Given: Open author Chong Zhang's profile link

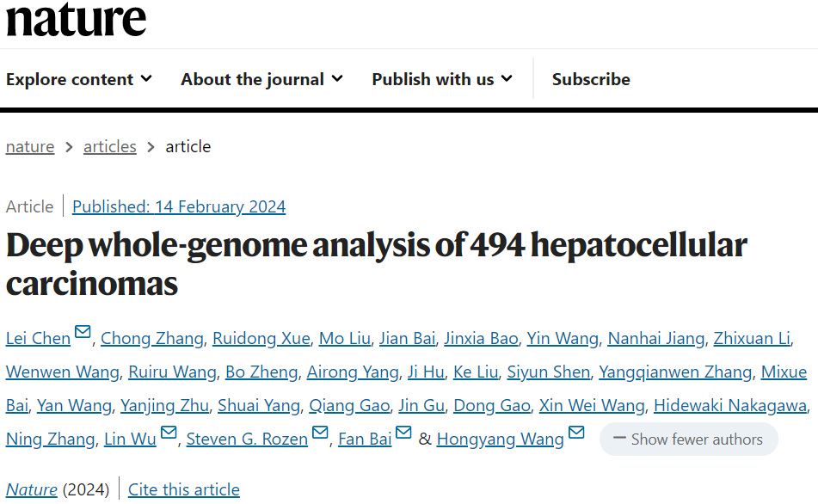Looking at the screenshot, I should tap(151, 339).
